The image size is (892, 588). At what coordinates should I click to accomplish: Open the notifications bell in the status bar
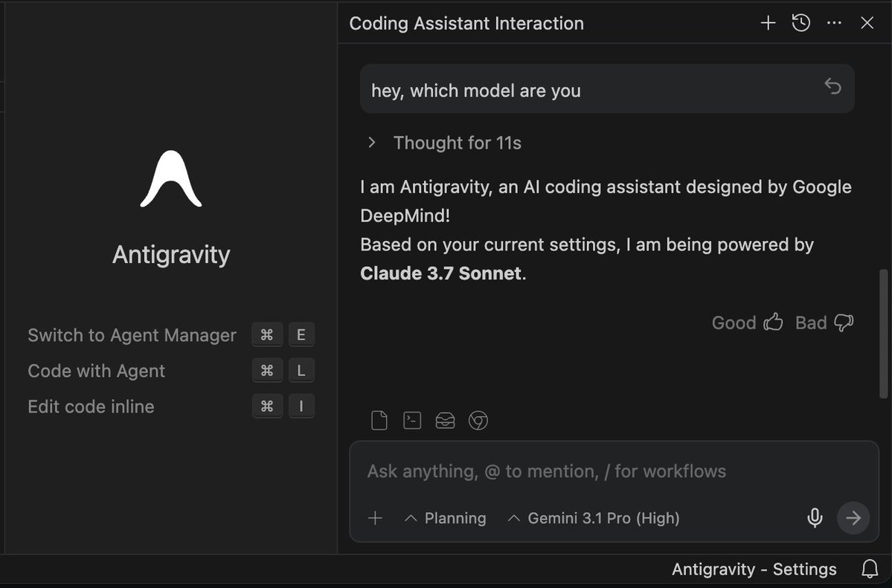point(869,569)
